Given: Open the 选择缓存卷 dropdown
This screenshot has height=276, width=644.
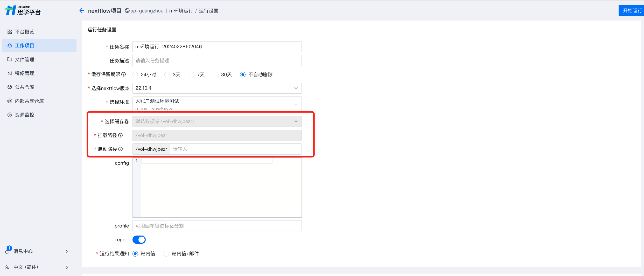Looking at the screenshot, I should (x=217, y=121).
